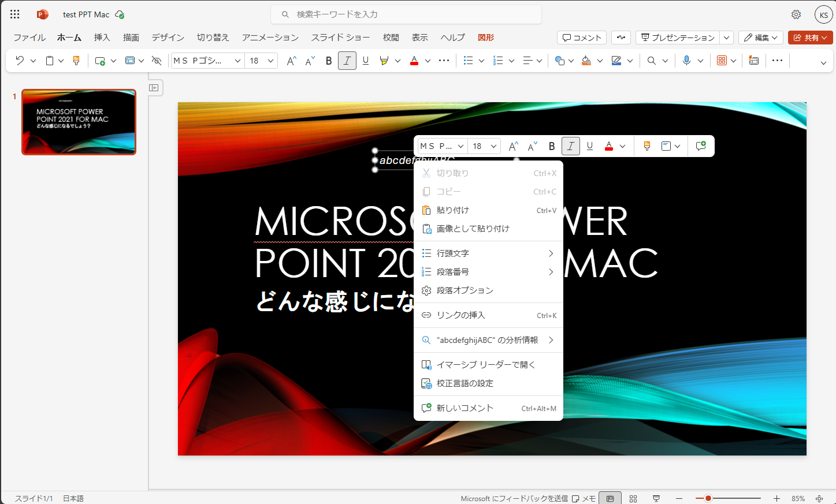Select the Format Painter tool
The height and width of the screenshot is (504, 836).
(x=76, y=60)
